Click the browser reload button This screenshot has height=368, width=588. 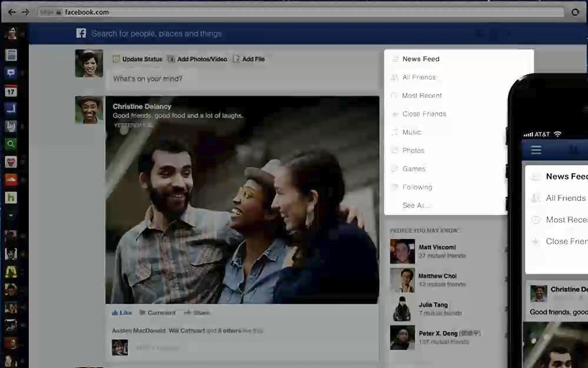(576, 12)
